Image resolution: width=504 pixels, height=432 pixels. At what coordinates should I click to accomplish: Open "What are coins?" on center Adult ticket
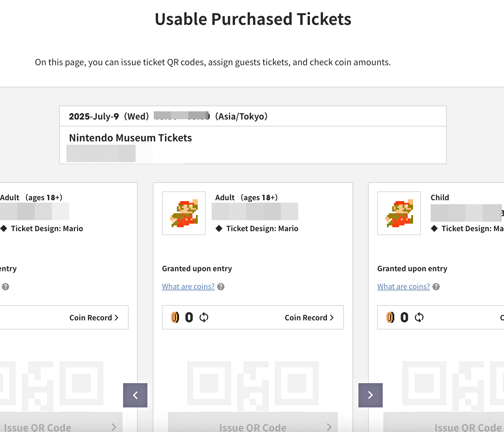tap(188, 287)
